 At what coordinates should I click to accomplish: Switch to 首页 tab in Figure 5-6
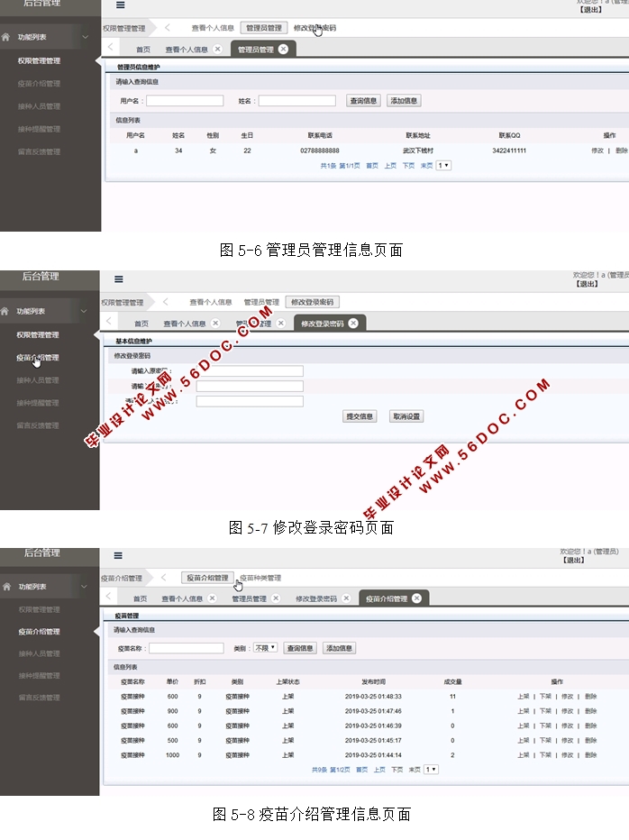point(143,50)
